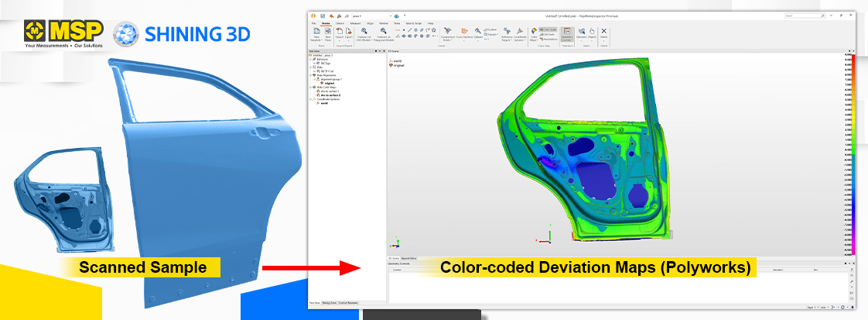Click the New Template icon
868x320 pixels.
316,33
